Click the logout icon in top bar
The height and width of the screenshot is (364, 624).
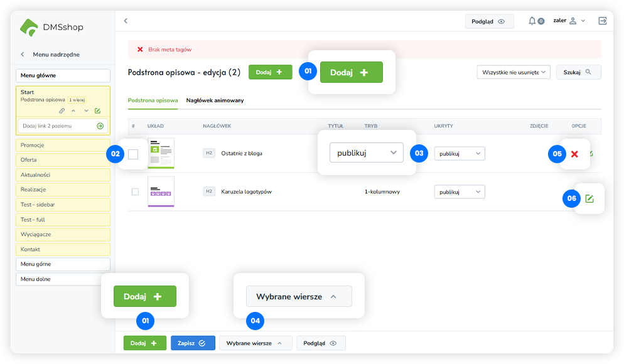pos(603,21)
